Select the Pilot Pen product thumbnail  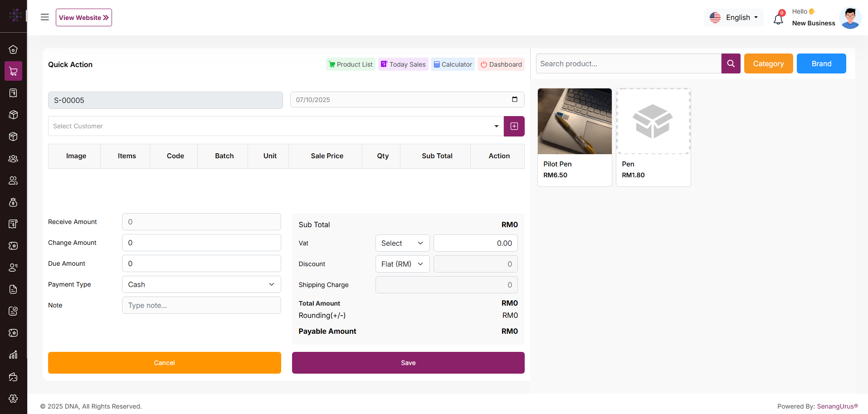575,121
